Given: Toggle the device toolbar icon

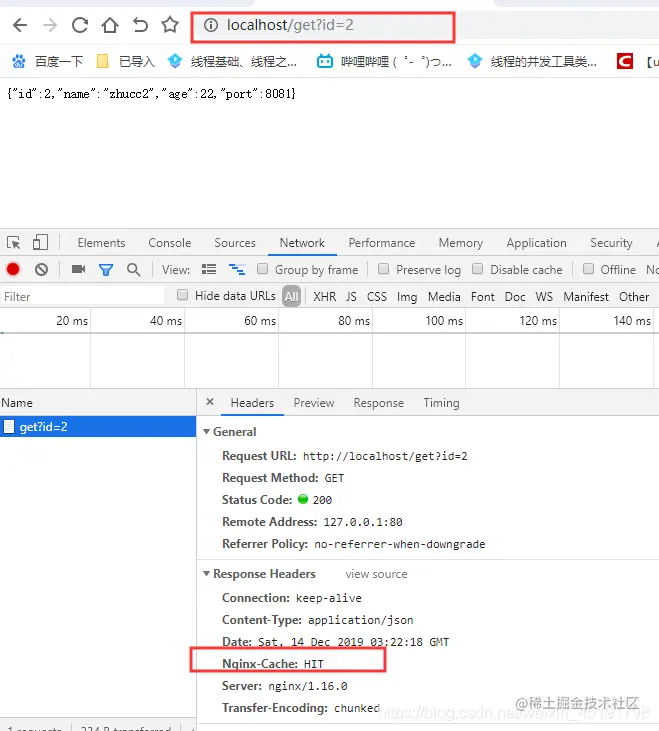Looking at the screenshot, I should [40, 242].
